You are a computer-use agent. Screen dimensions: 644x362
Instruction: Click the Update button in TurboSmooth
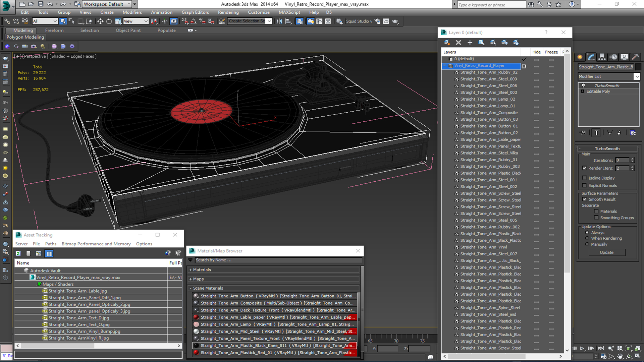click(606, 252)
